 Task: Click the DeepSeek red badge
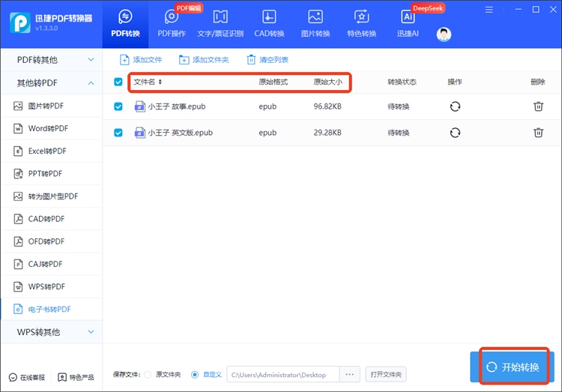point(428,8)
